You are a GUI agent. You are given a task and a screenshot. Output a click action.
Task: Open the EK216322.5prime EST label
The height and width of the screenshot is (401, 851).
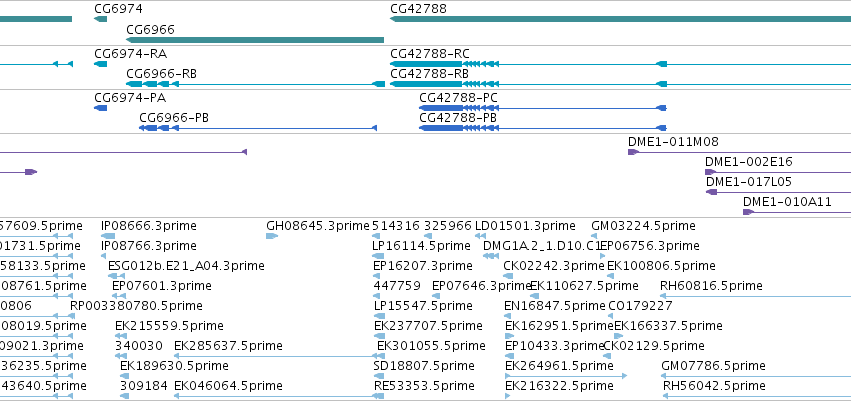pos(559,386)
